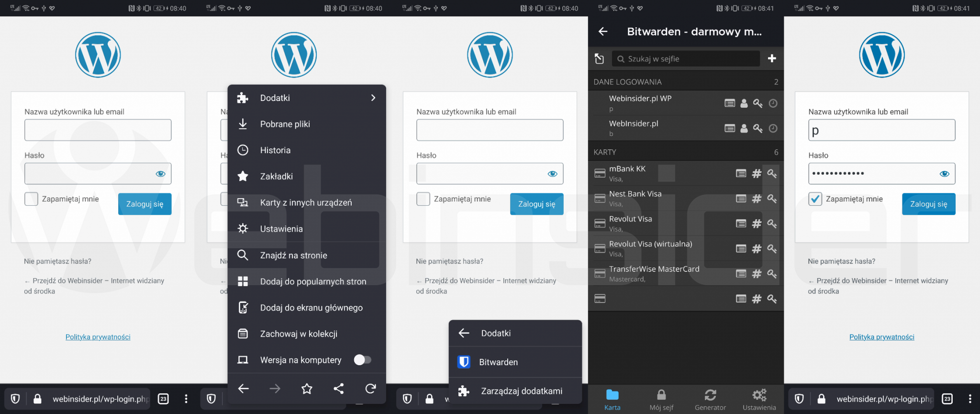Toggle Wersja na komputery switch
The width and height of the screenshot is (980, 414).
click(362, 360)
